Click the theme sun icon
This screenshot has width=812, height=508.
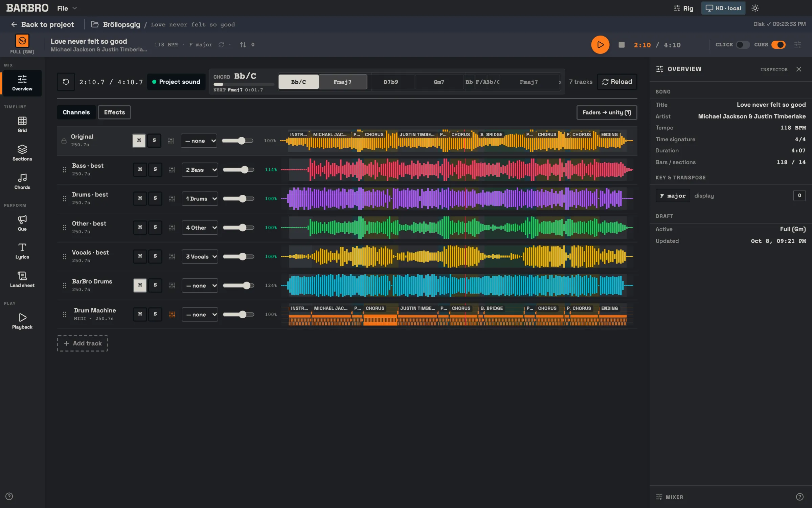coord(755,8)
